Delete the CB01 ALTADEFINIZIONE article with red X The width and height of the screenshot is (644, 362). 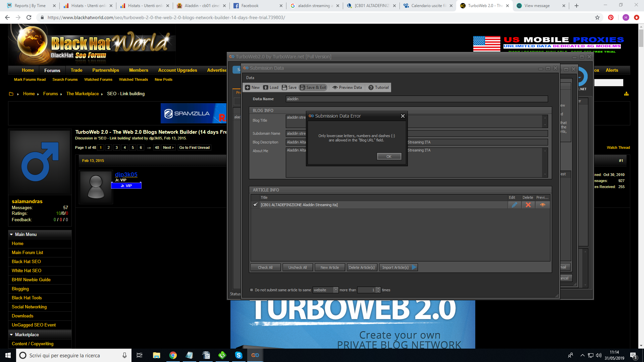click(x=528, y=205)
